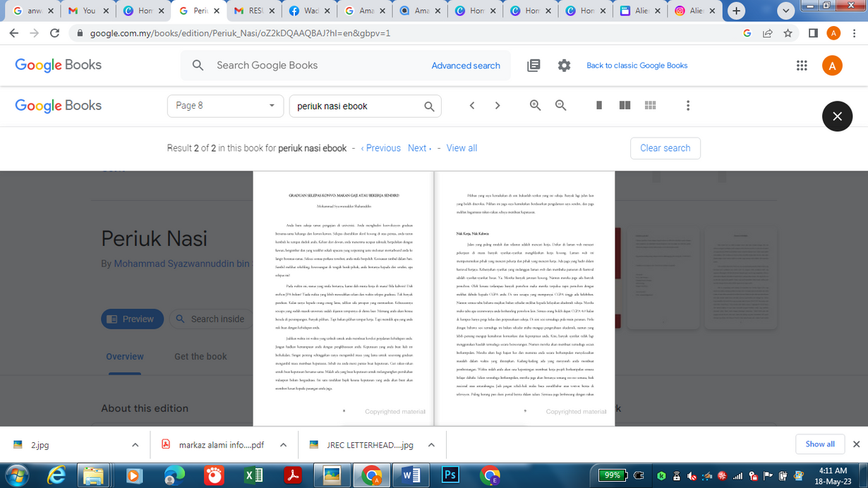Switch to the 'Wad' Facebook tab
Viewport: 868px width, 488px height.
(311, 11)
